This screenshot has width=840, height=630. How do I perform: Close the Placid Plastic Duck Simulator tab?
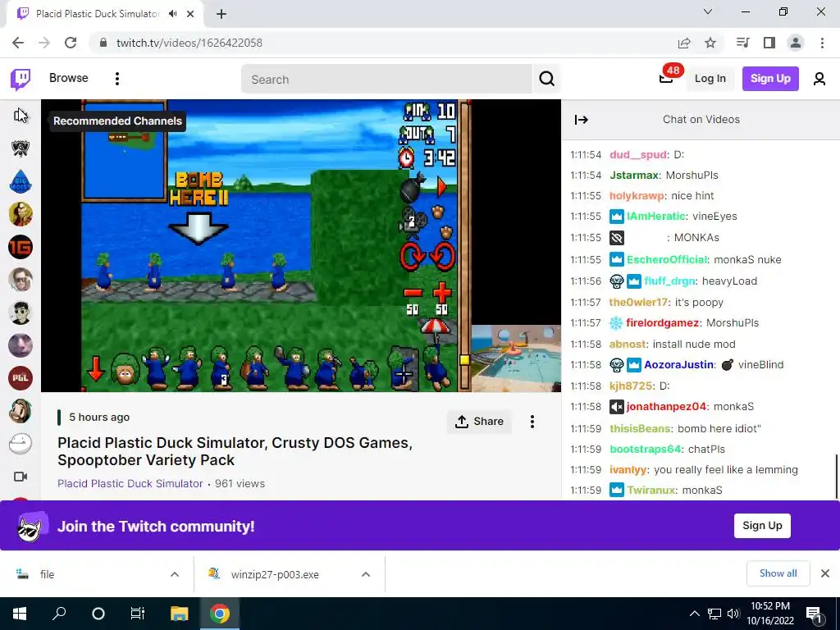(190, 14)
